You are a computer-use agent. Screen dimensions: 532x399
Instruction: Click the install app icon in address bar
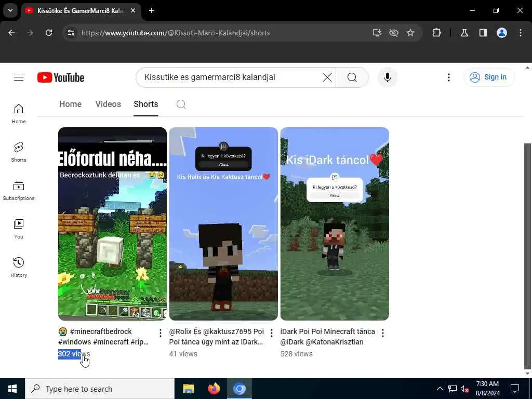[377, 33]
